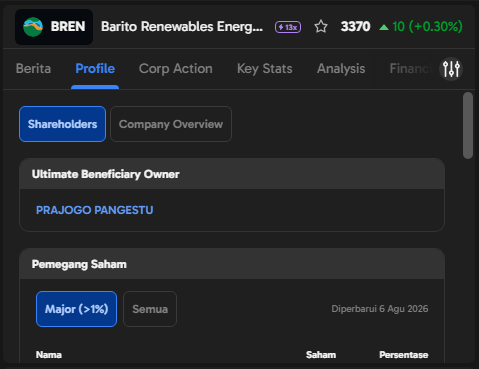Click the Persentase column header
Screen dimensions: 479x369
[x=404, y=355]
